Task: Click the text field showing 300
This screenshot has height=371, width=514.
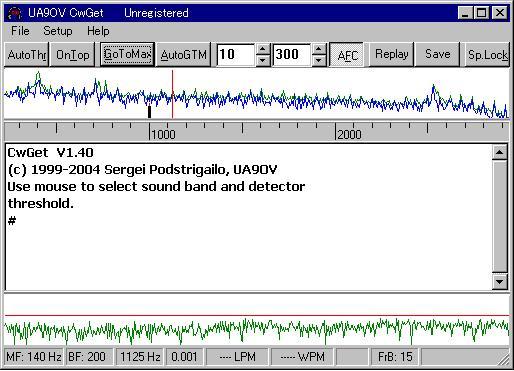Action: coord(292,55)
